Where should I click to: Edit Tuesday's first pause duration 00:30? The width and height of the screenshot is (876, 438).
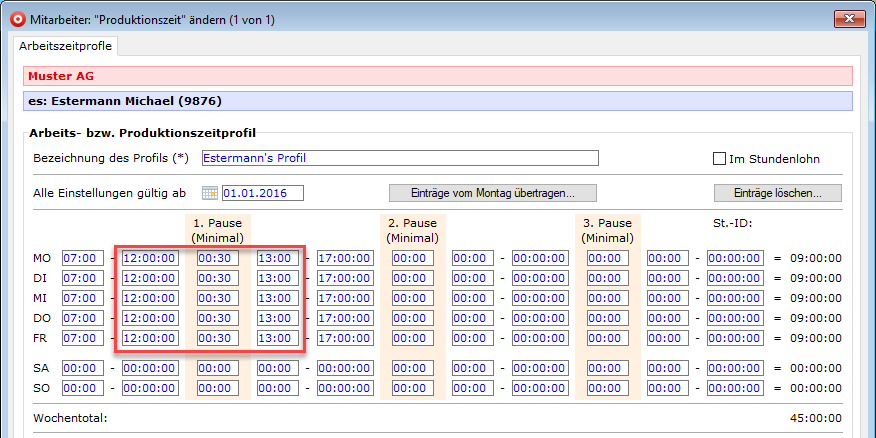(x=217, y=278)
